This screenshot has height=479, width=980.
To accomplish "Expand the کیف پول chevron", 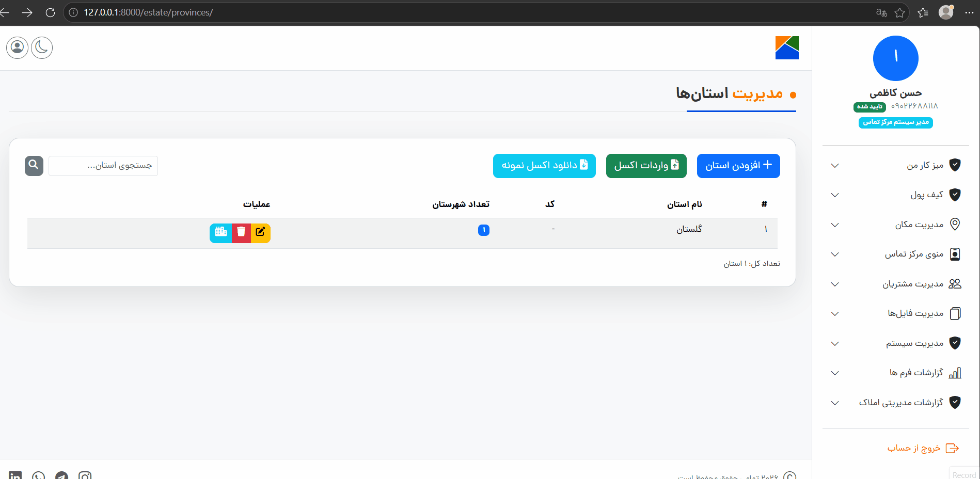I will click(835, 195).
